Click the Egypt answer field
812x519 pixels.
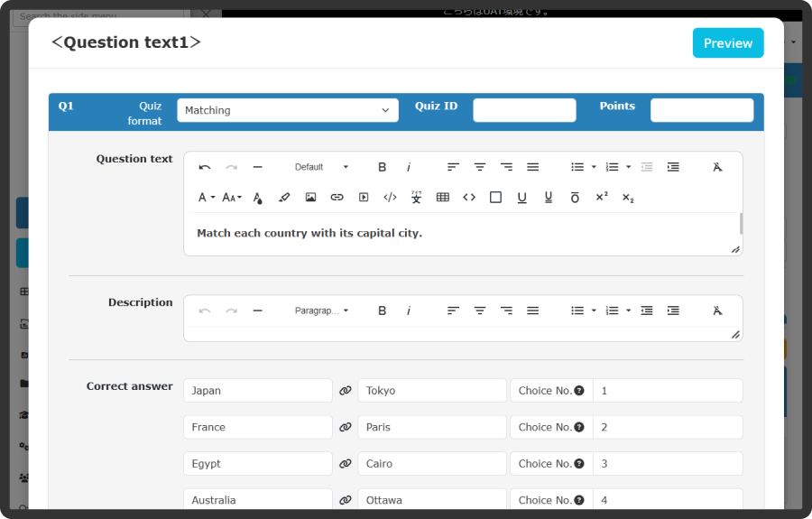(x=258, y=464)
